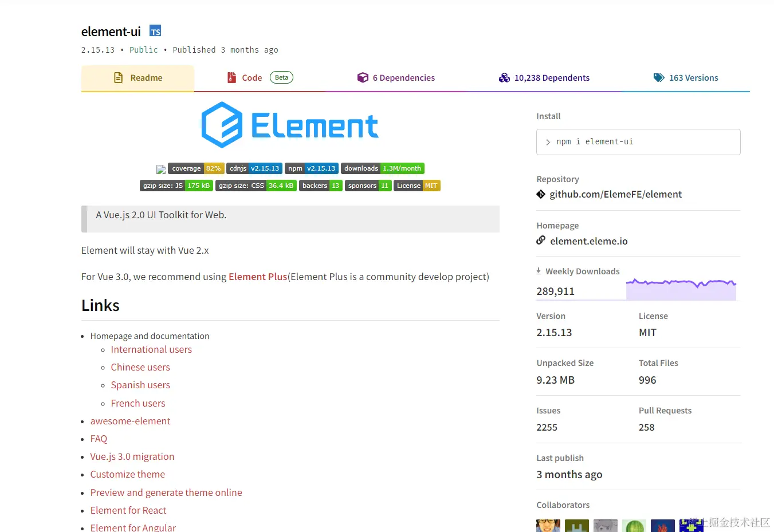Click the 258 pull requests count
Viewport: 774px width, 532px height.
coord(646,427)
